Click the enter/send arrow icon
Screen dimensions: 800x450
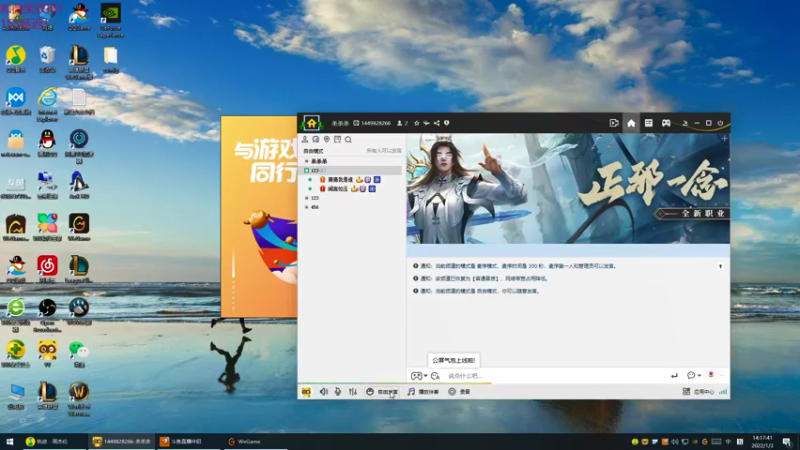coord(674,376)
